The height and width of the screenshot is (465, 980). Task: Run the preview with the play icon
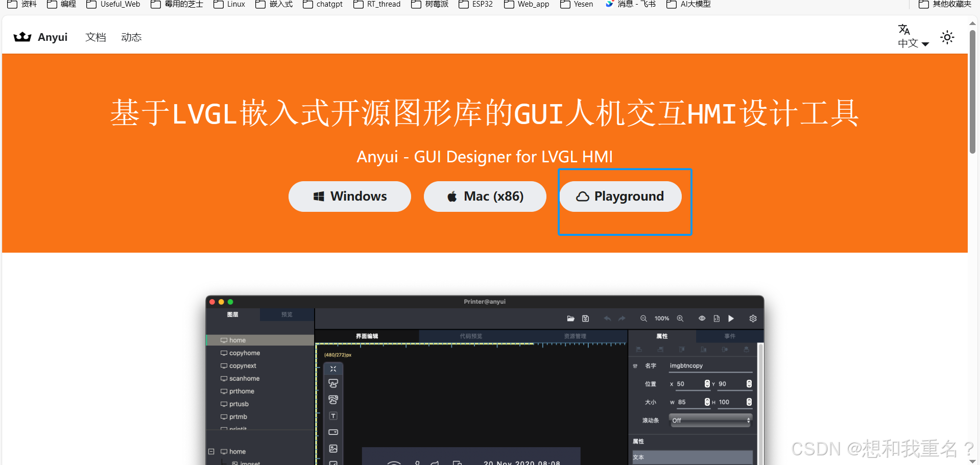[731, 318]
